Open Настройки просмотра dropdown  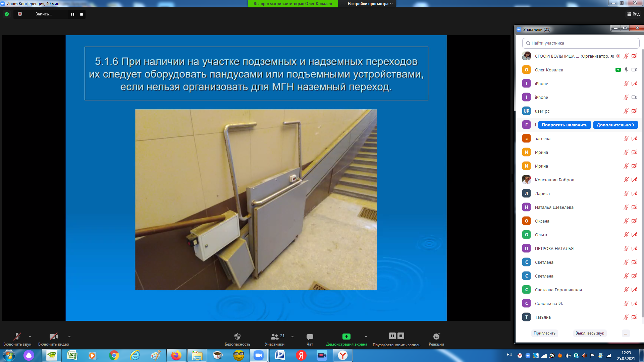[370, 4]
